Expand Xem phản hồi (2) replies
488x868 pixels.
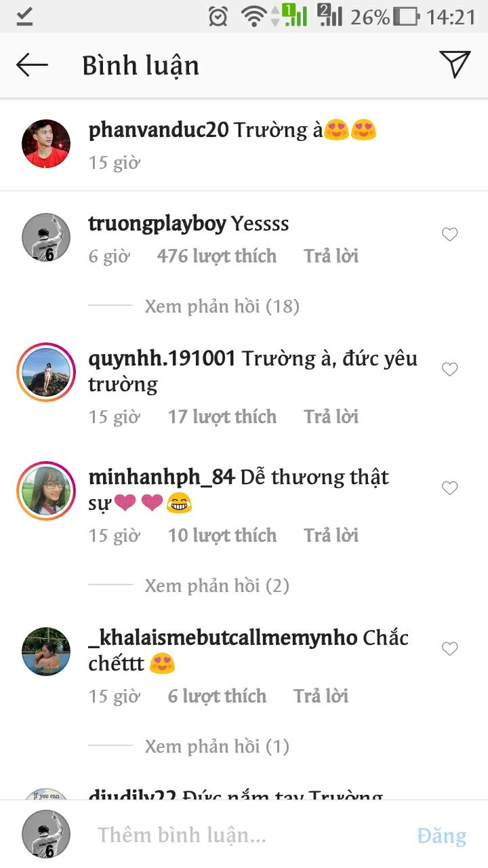217,585
